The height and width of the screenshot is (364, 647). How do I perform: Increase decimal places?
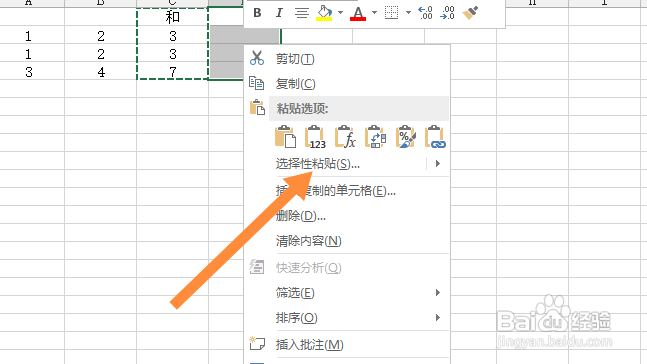pos(425,13)
